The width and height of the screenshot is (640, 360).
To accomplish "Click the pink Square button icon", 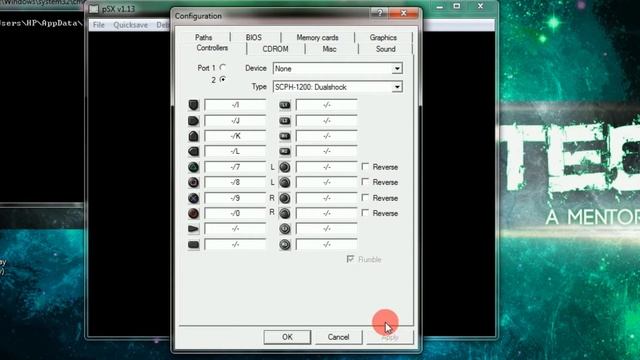I will pyautogui.click(x=193, y=182).
